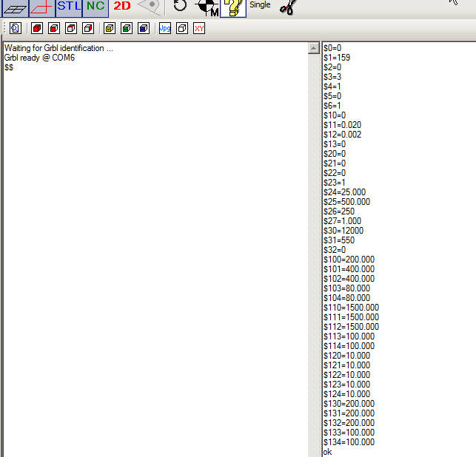
Task: Select the $100=200.000 setting line
Action: pyautogui.click(x=349, y=260)
